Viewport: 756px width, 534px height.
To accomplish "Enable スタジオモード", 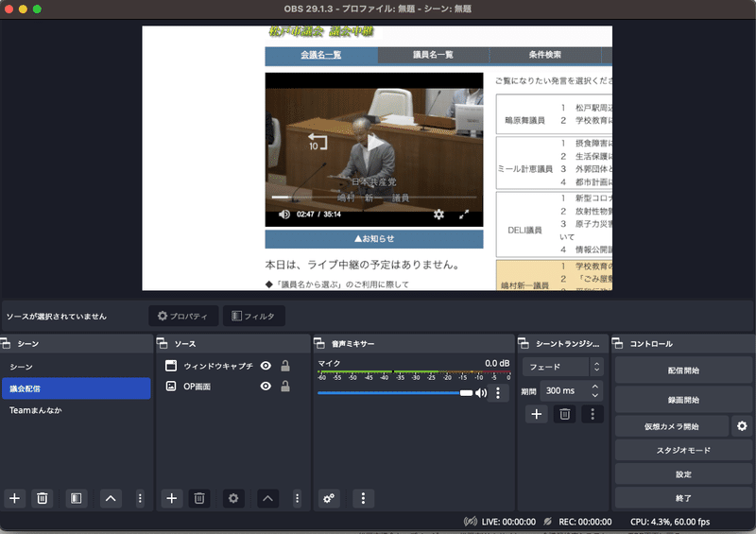I will pyautogui.click(x=683, y=450).
